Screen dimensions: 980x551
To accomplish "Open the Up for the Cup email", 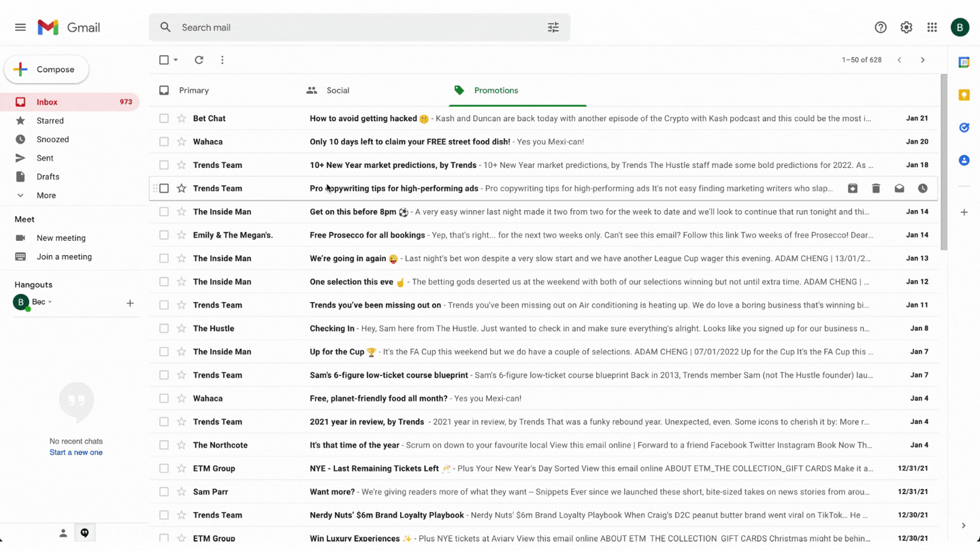I will point(544,352).
